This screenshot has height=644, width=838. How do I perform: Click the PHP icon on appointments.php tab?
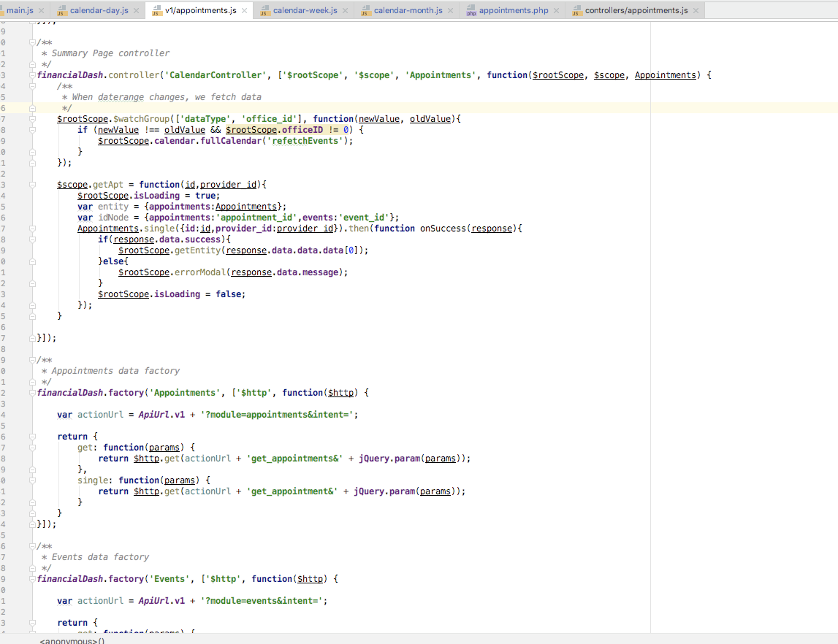tap(471, 11)
